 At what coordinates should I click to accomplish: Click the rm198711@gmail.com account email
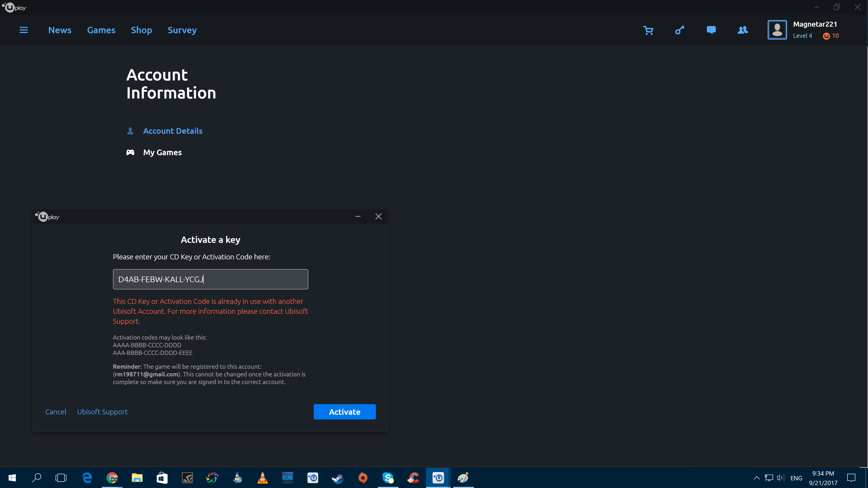coord(146,374)
